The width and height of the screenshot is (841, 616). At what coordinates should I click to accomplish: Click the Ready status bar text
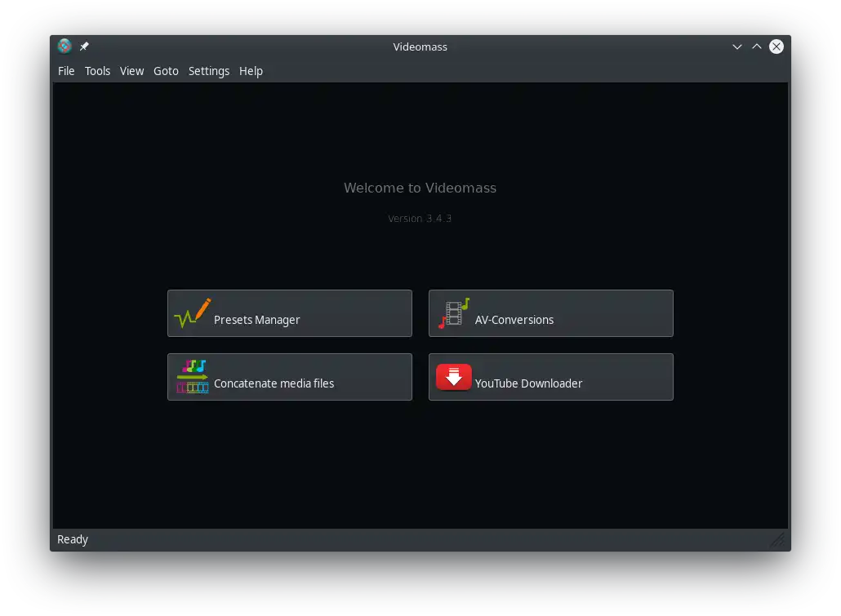pyautogui.click(x=73, y=539)
